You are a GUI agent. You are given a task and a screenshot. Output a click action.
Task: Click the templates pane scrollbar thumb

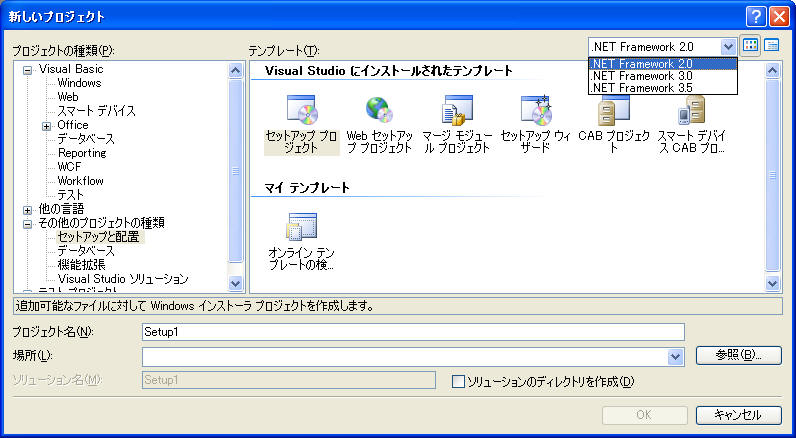773,175
